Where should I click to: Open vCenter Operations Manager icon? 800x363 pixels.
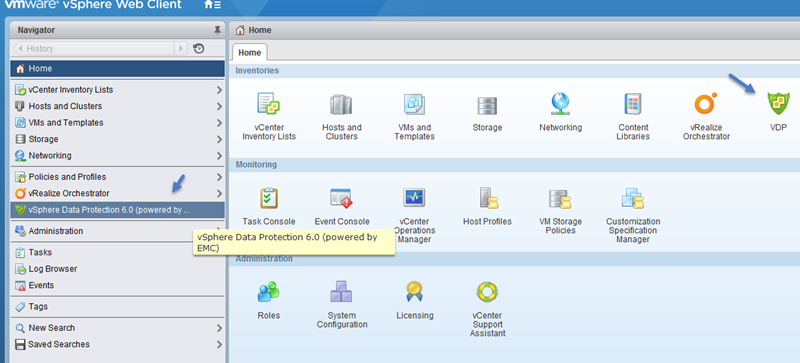[x=414, y=198]
